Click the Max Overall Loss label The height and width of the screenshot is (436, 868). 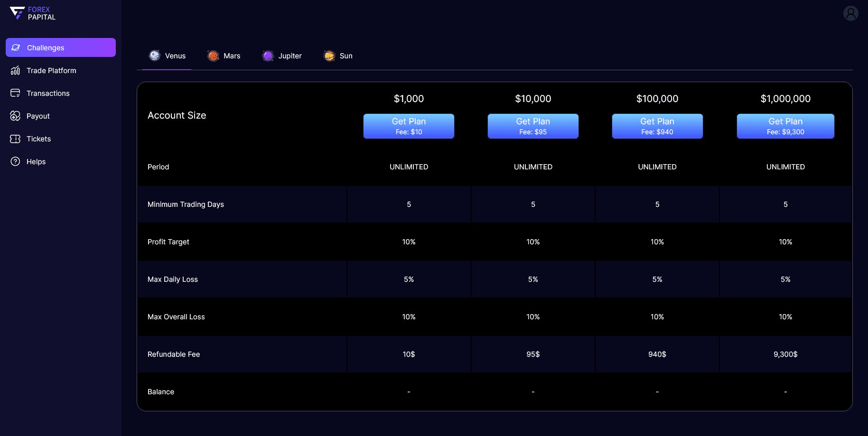(176, 317)
